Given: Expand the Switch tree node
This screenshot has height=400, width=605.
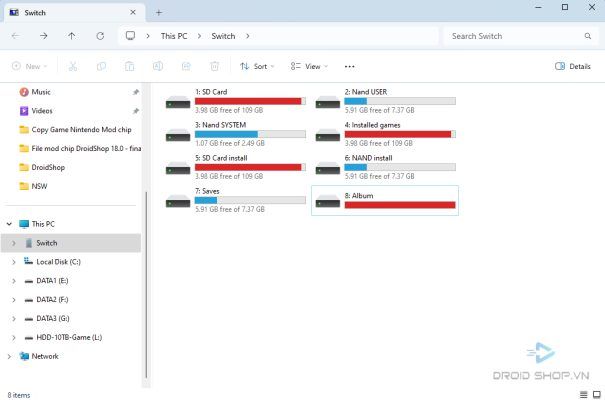Looking at the screenshot, I should pyautogui.click(x=14, y=243).
